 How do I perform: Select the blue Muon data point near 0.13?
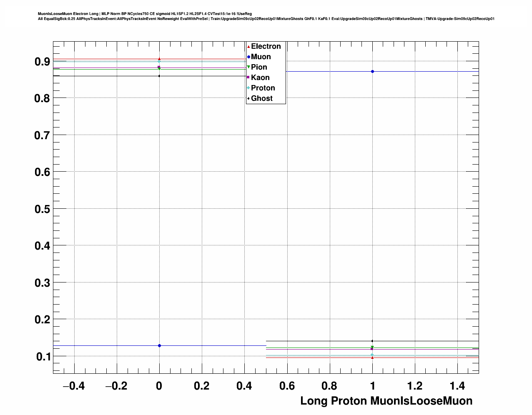point(159,345)
